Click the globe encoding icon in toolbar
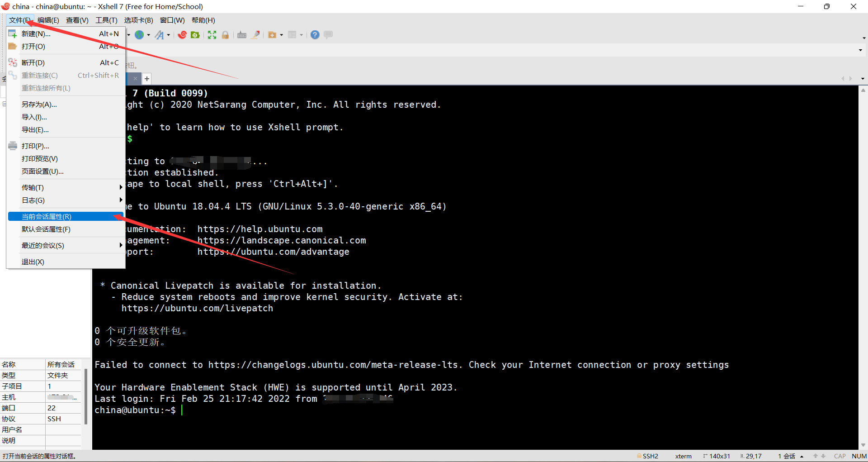This screenshot has height=462, width=868. 139,35
